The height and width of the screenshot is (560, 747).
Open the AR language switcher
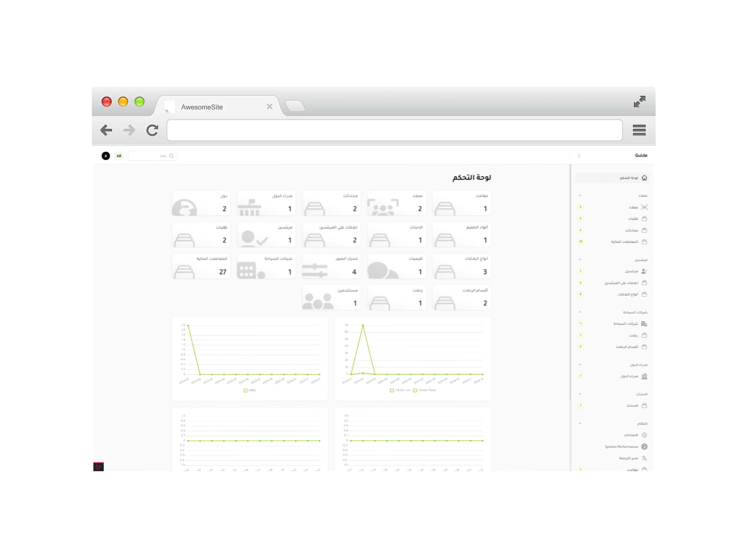coord(119,156)
